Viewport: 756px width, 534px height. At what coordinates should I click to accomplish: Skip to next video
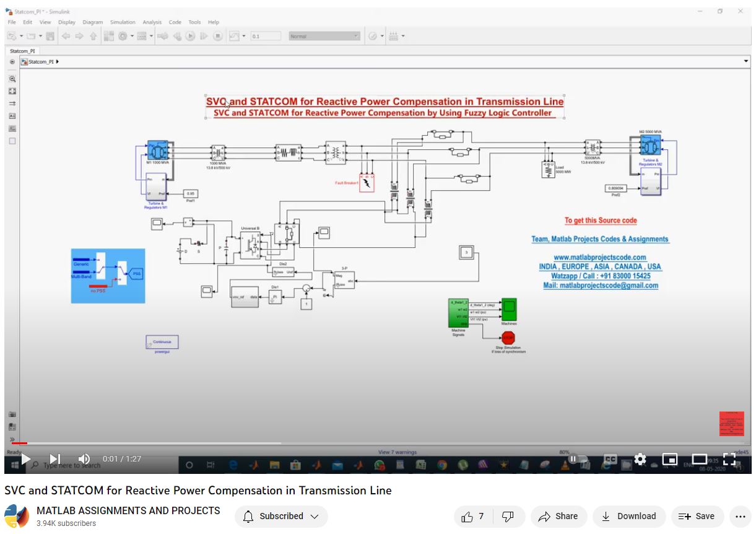(x=55, y=459)
